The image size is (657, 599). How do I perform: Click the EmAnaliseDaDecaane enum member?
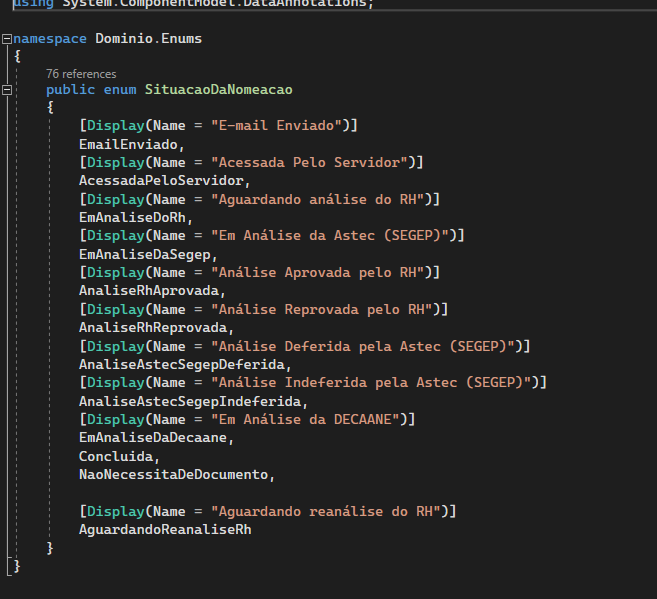click(x=153, y=438)
